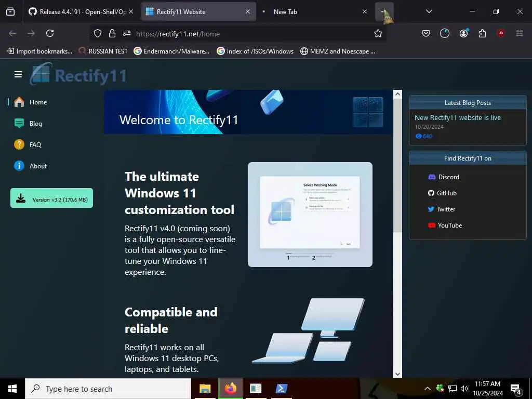Open PowerShell from the taskbar

[281, 389]
